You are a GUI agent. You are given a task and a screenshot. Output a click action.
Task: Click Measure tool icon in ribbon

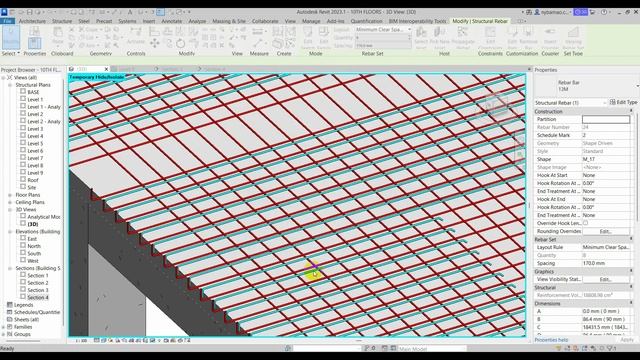click(x=257, y=43)
